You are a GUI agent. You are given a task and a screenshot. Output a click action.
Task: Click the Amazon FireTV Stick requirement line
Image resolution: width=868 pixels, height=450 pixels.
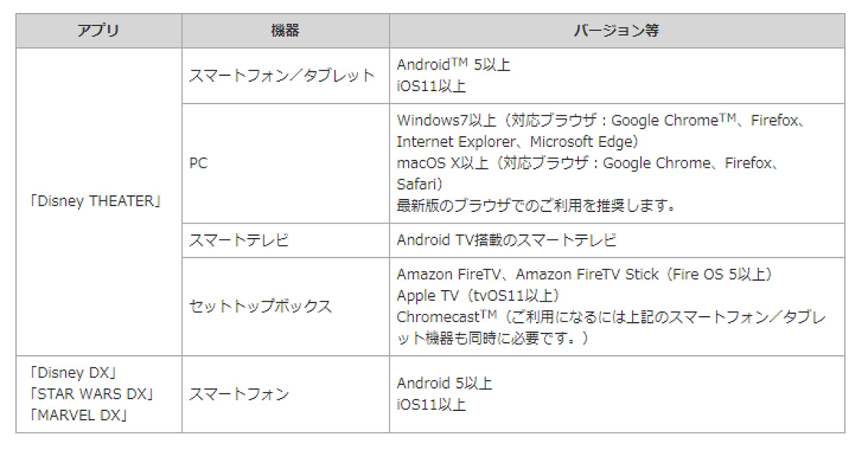pos(585,275)
